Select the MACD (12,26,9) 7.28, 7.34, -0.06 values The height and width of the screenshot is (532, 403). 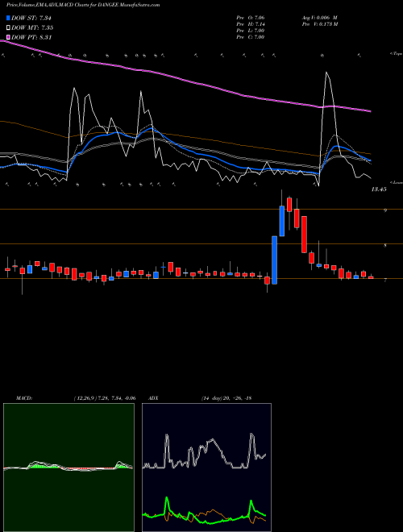point(105,398)
